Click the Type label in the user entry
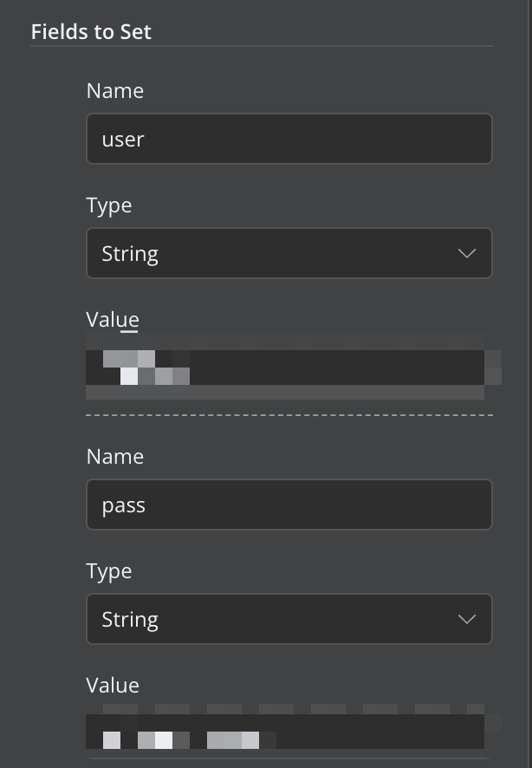The width and height of the screenshot is (532, 768). point(108,205)
